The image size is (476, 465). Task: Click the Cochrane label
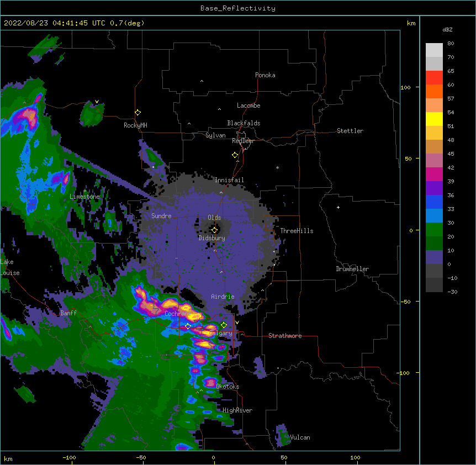pyautogui.click(x=178, y=314)
